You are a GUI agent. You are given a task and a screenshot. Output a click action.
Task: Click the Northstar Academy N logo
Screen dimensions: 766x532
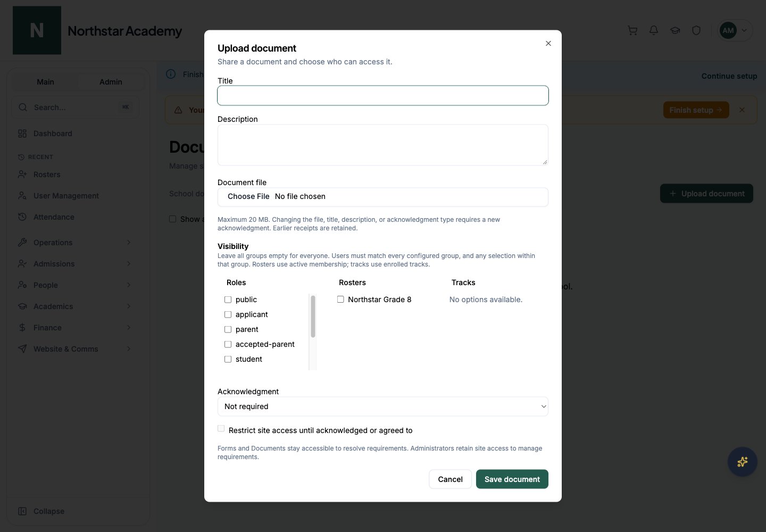(37, 30)
